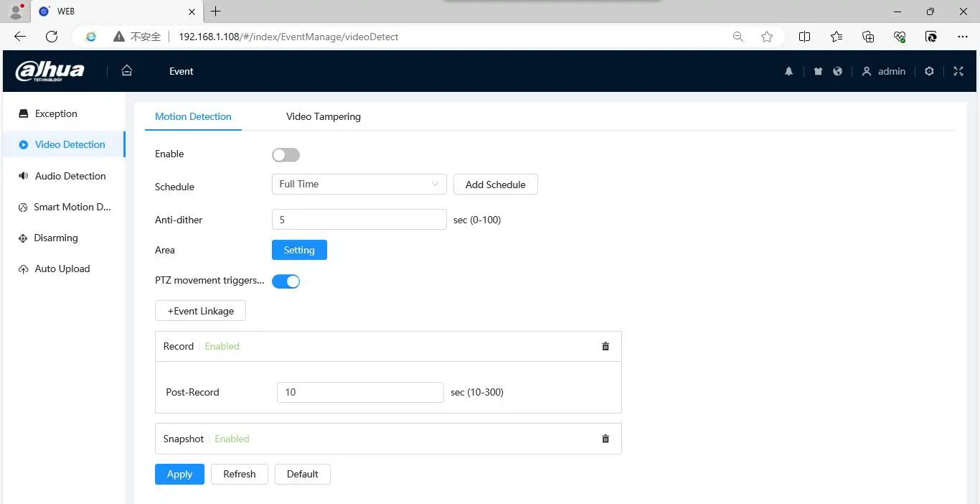Click the Dahua logo
Viewport: 980px width, 504px height.
pyautogui.click(x=50, y=71)
